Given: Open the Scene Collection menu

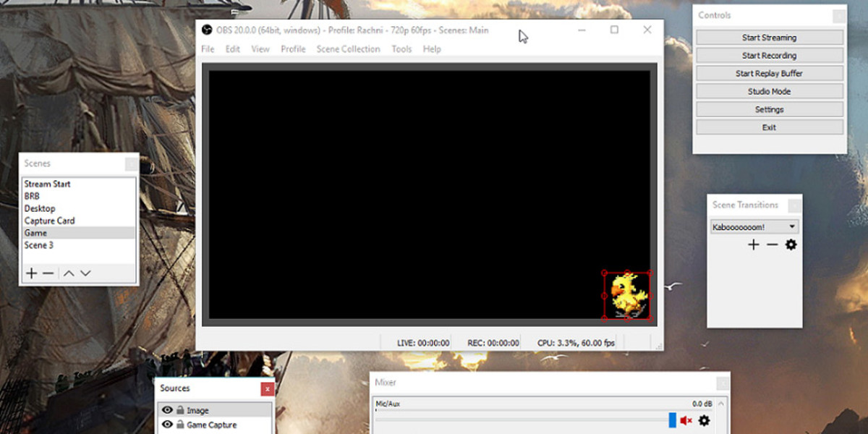Looking at the screenshot, I should (x=348, y=49).
